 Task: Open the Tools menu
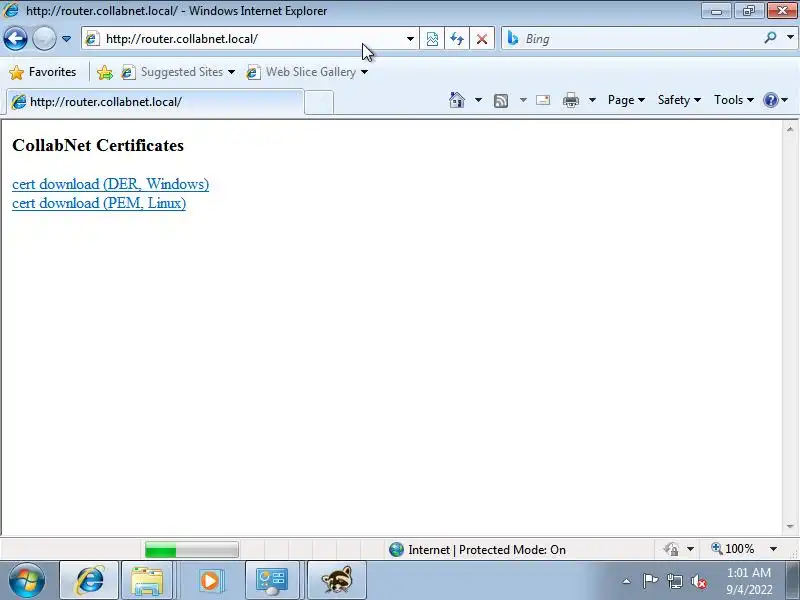(x=734, y=100)
